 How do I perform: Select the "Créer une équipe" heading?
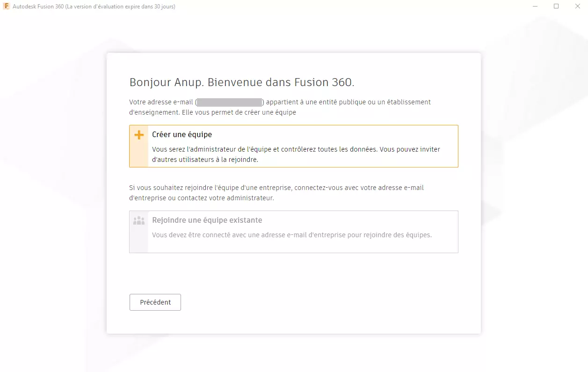(x=182, y=135)
